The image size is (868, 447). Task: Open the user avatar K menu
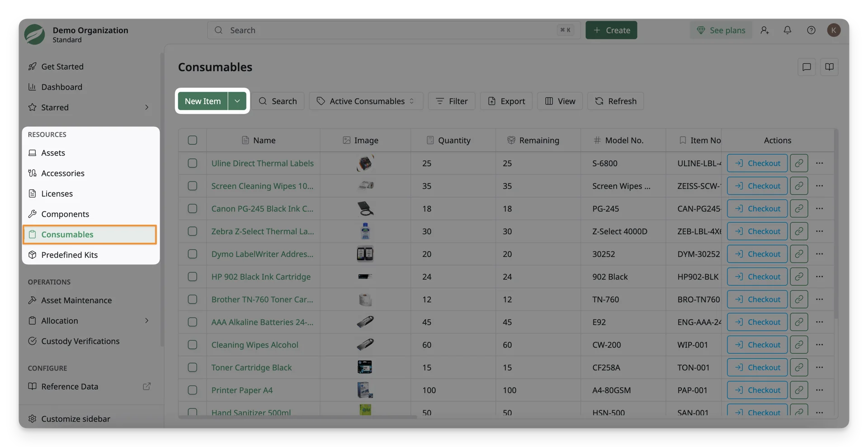tap(834, 30)
